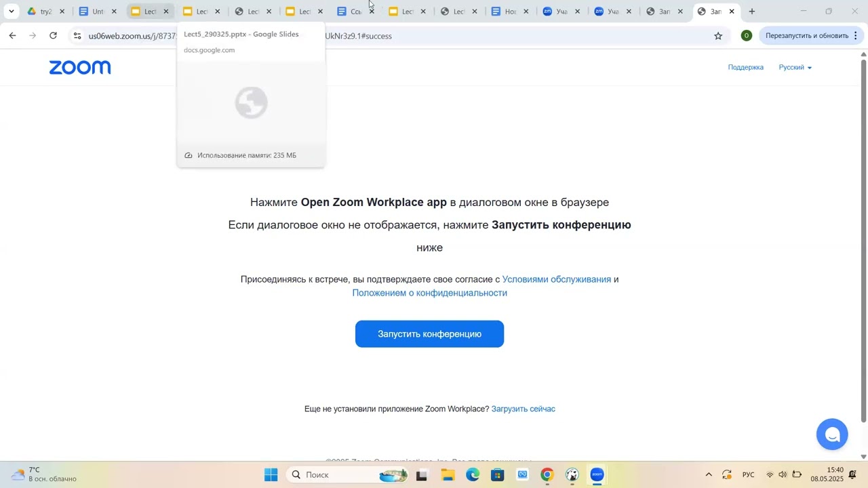Open the tab search dropdown arrow

pos(11,12)
